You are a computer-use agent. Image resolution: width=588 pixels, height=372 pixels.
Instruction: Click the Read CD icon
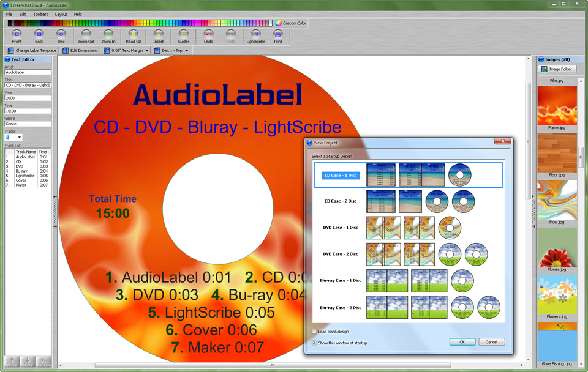point(133,35)
